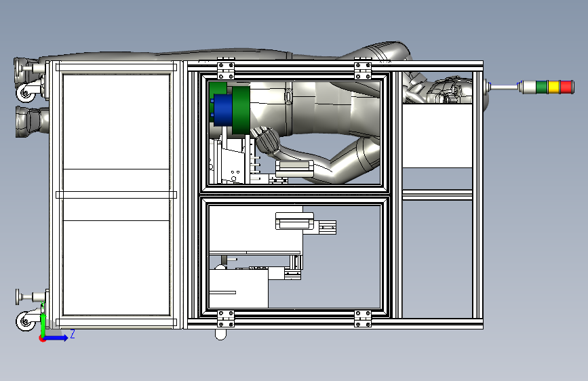This screenshot has width=588, height=381.
Task: Select the green segment of the signal tower light
Action: pos(541,87)
